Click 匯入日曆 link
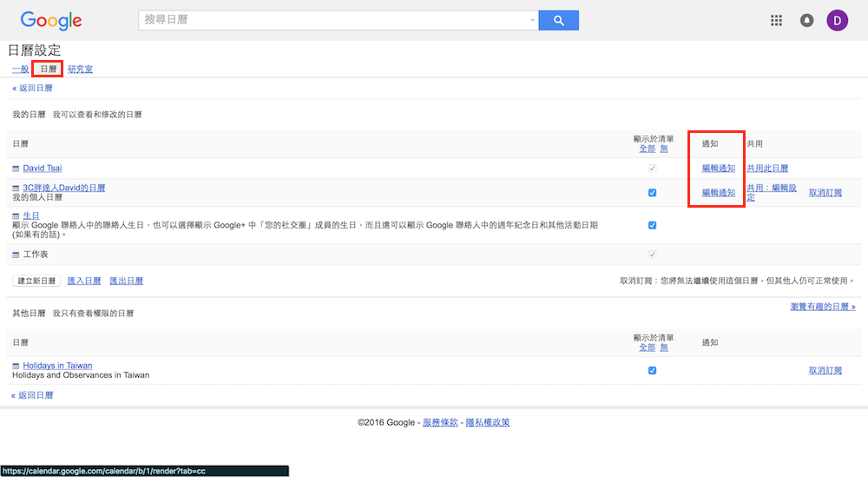The width and height of the screenshot is (868, 477). pos(84,281)
